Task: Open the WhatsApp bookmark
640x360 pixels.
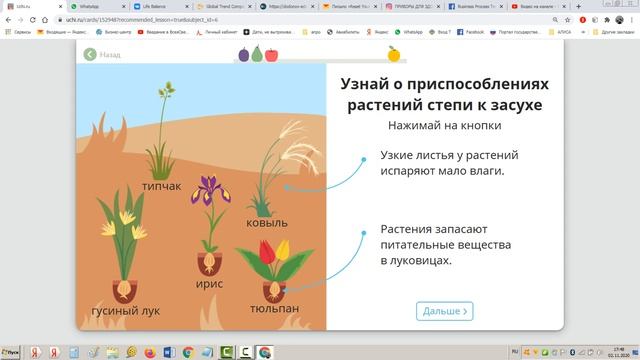Action: point(409,32)
